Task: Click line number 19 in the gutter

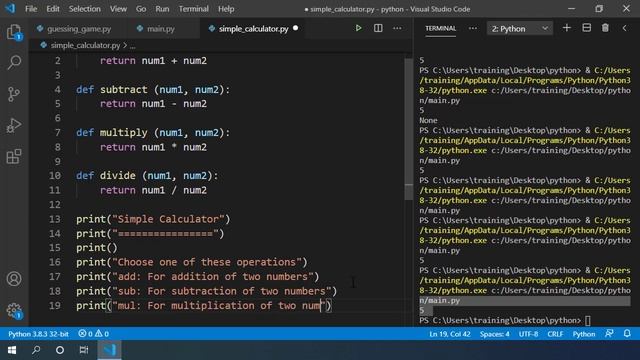Action: 55,305
